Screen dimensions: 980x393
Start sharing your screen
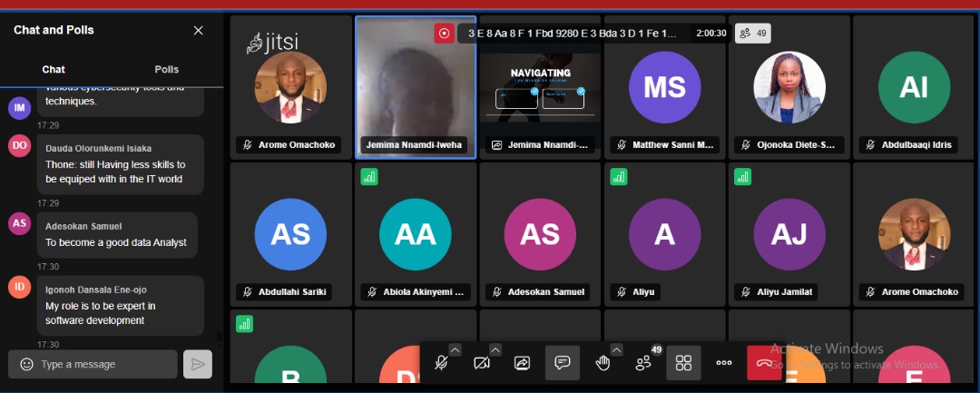(x=522, y=363)
